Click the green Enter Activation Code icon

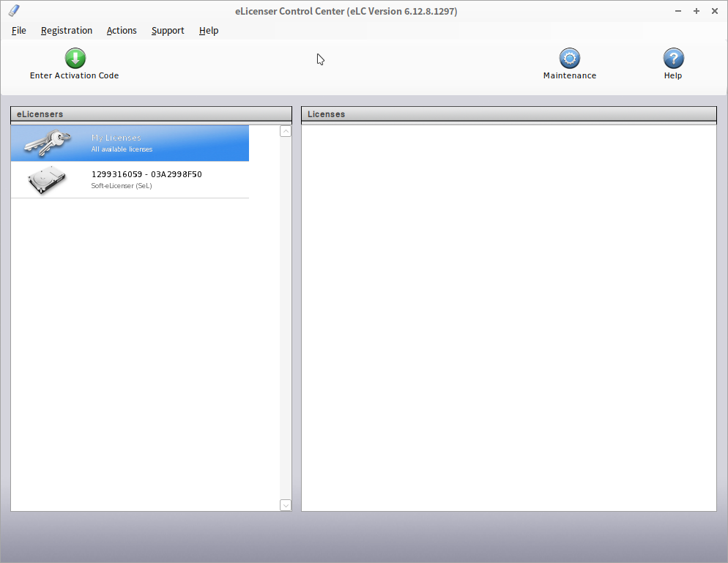pos(75,59)
